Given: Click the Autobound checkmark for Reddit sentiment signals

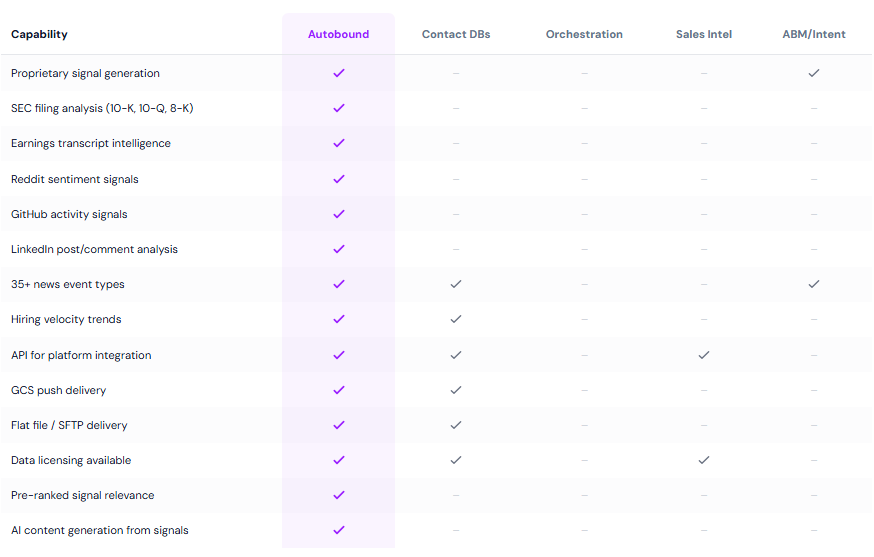Looking at the screenshot, I should click(338, 179).
